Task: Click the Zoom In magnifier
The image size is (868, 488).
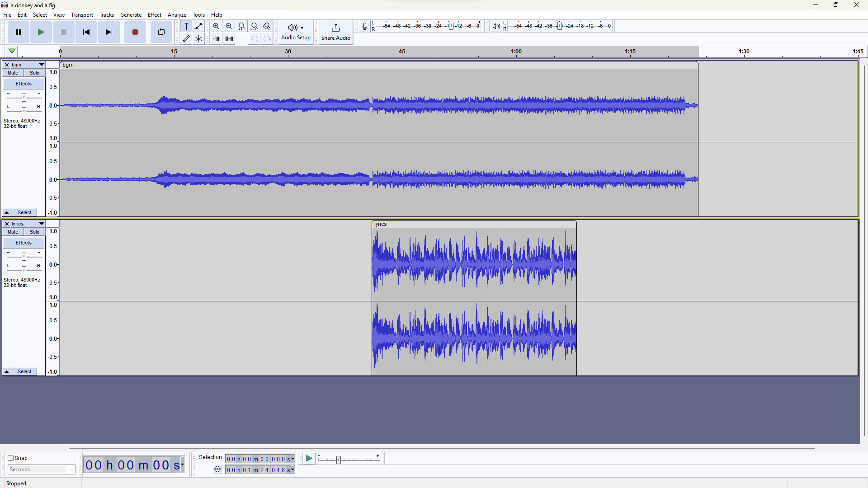Action: (x=217, y=26)
